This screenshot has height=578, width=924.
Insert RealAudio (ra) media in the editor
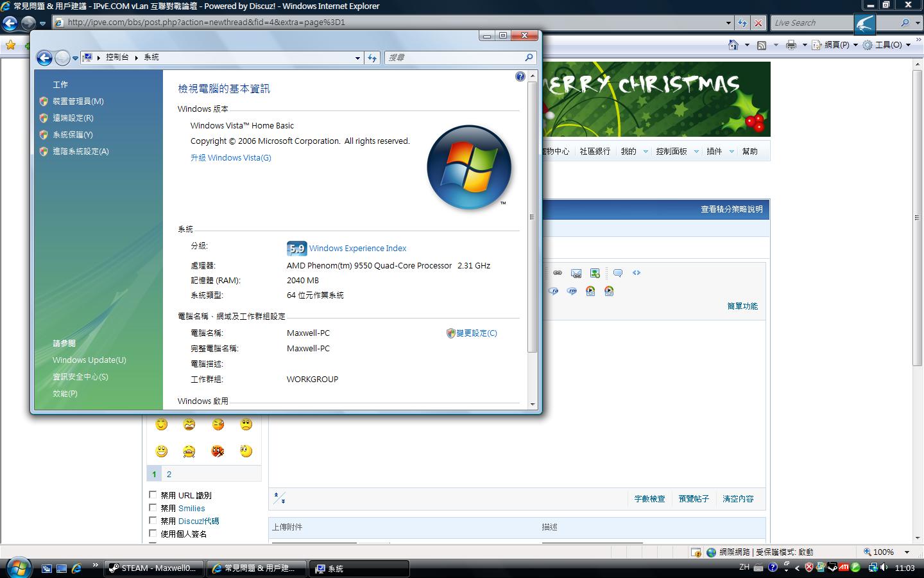pos(554,291)
